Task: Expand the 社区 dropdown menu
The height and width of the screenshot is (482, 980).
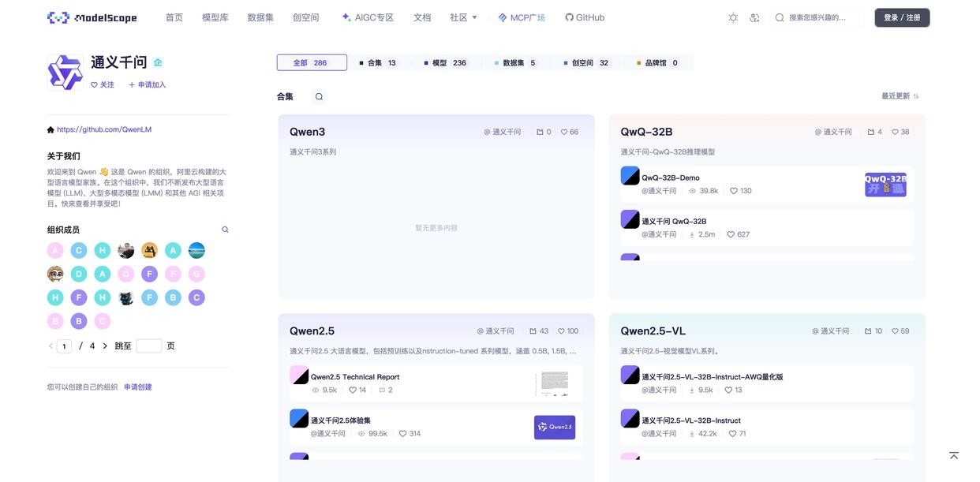Action: click(463, 17)
